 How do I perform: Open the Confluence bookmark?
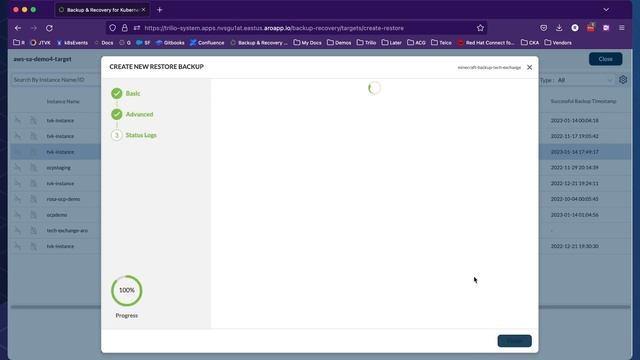207,42
